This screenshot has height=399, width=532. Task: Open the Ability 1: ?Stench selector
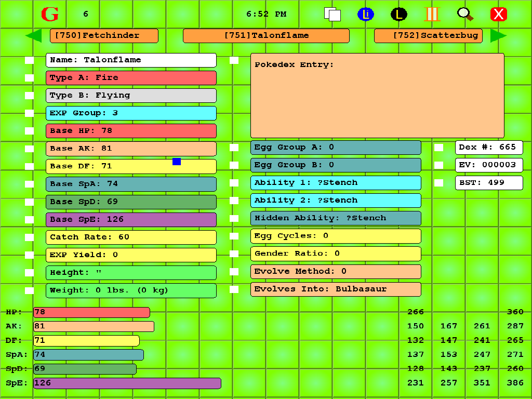point(336,183)
